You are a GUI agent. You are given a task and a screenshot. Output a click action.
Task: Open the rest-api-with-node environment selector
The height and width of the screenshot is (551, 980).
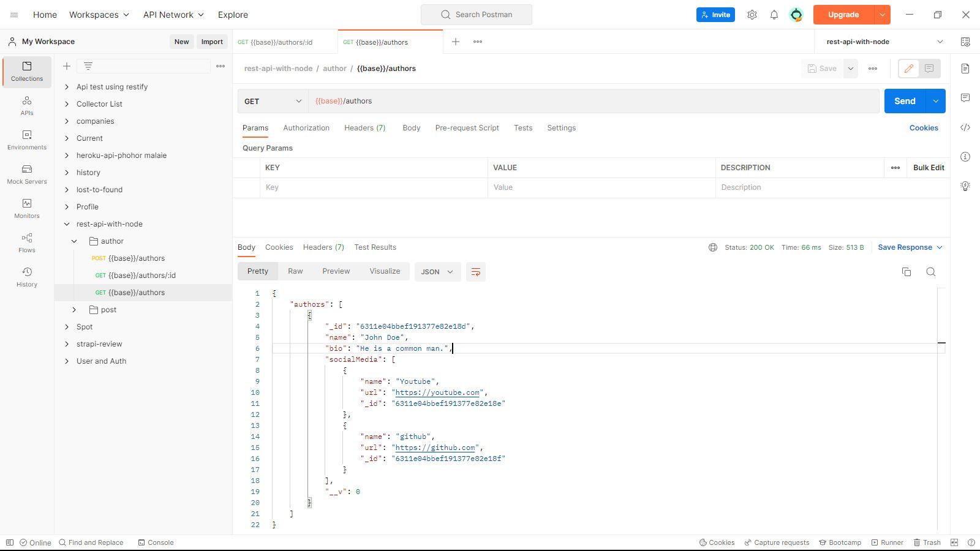click(884, 42)
